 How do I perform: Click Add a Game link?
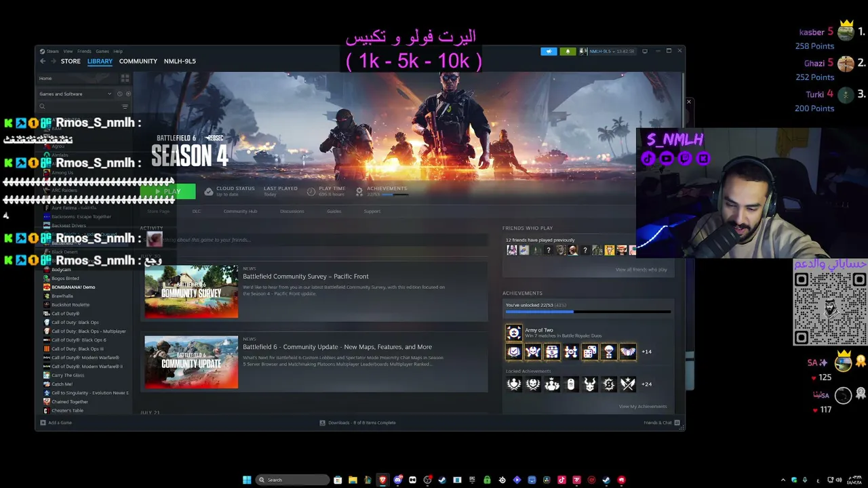60,422
